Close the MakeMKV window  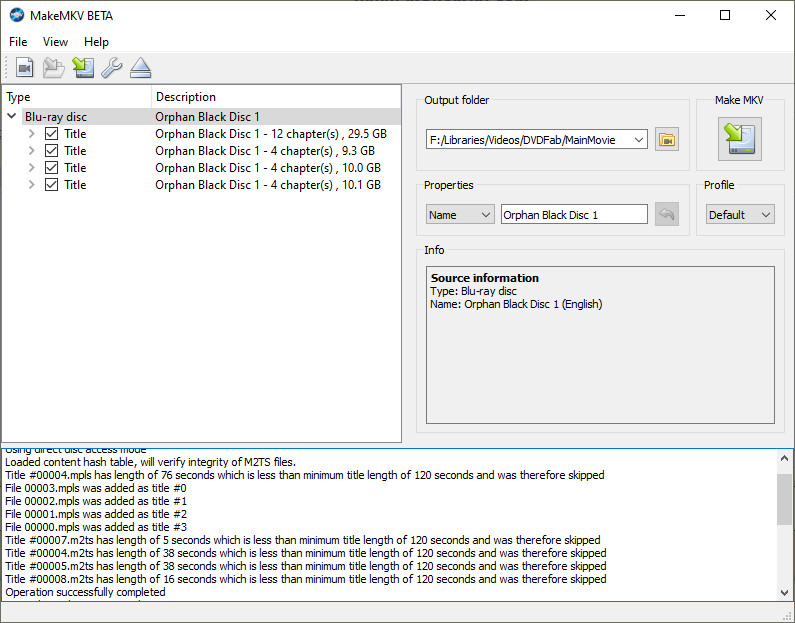[x=771, y=15]
